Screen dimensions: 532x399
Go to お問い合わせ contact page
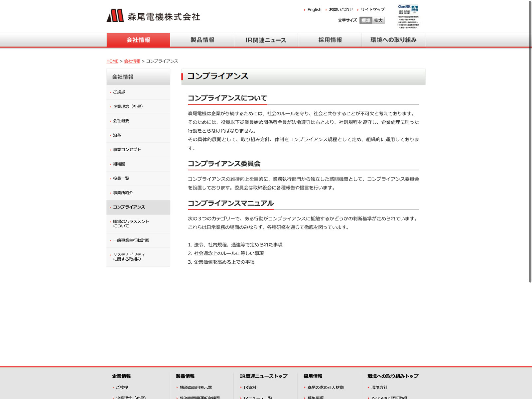pyautogui.click(x=341, y=10)
